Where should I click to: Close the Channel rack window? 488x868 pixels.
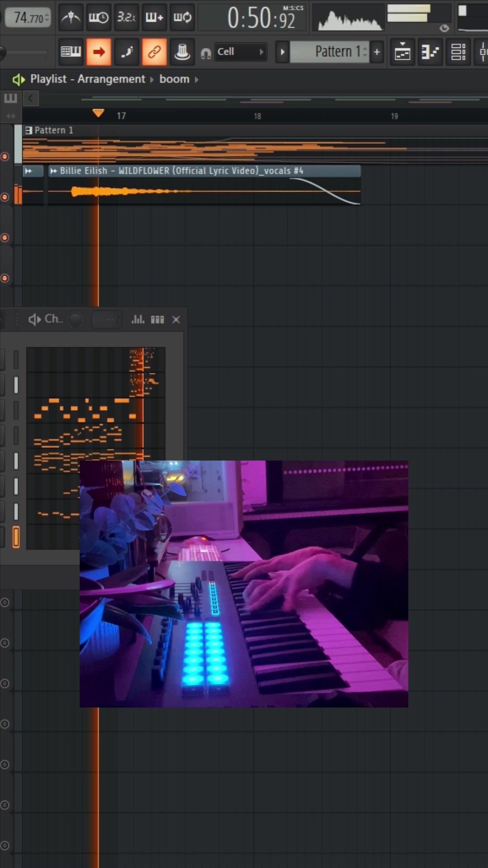tap(176, 320)
